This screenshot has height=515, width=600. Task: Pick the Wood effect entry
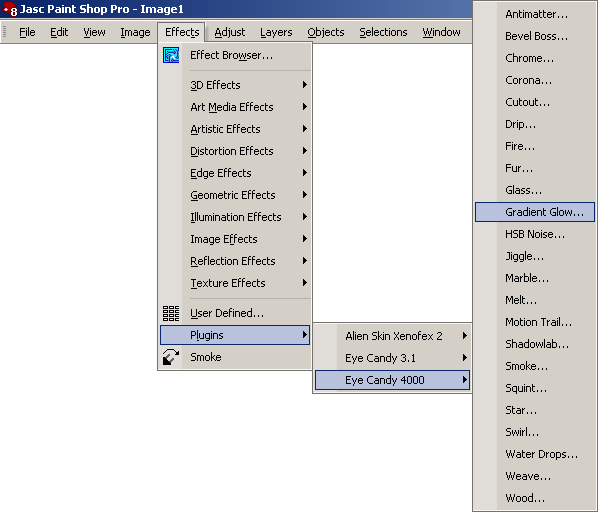tap(525, 498)
